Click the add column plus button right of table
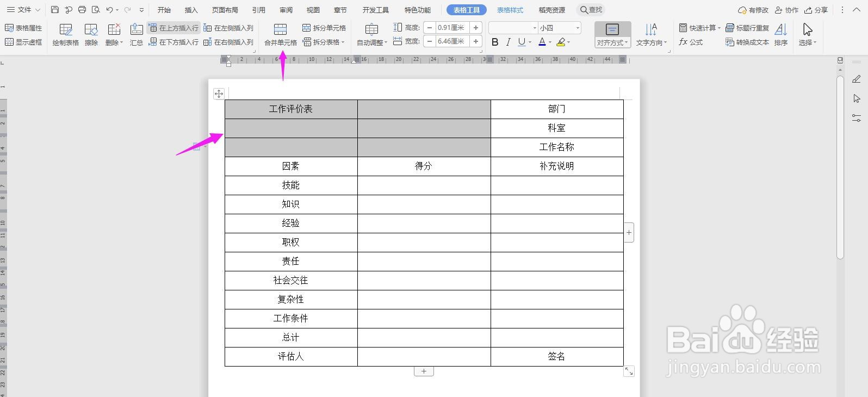The height and width of the screenshot is (397, 868). 629,232
